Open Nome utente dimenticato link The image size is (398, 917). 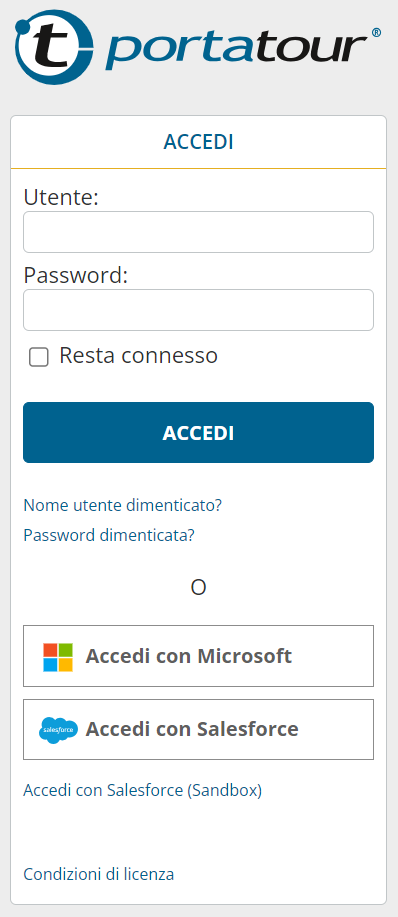click(123, 505)
